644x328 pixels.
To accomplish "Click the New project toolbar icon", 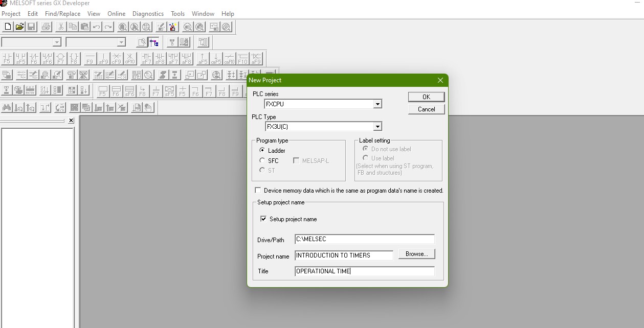I will (8, 27).
